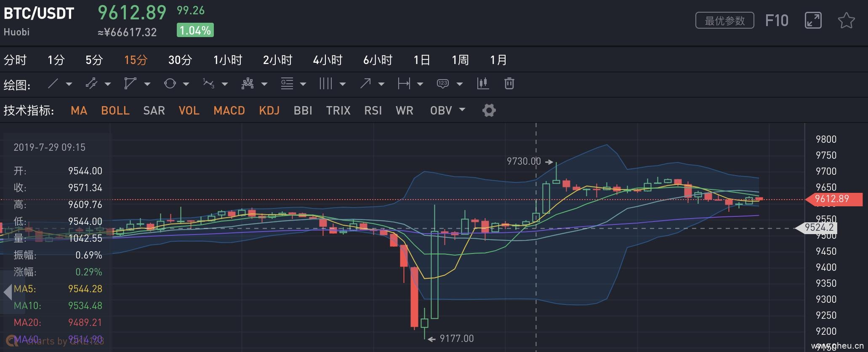Screen dimensions: 868x352
Task: Click the 9524.2 crosshair price label
Action: tap(816, 228)
